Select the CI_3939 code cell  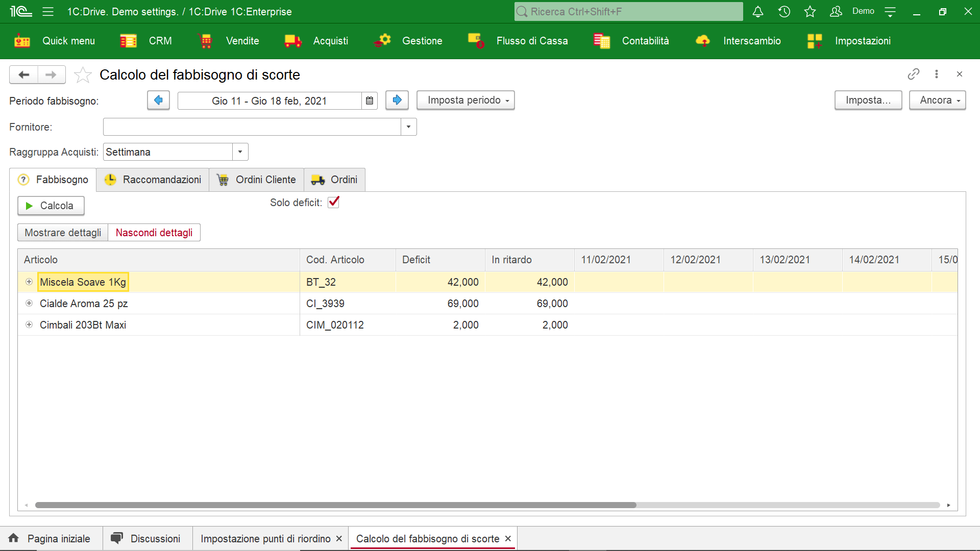pyautogui.click(x=348, y=304)
